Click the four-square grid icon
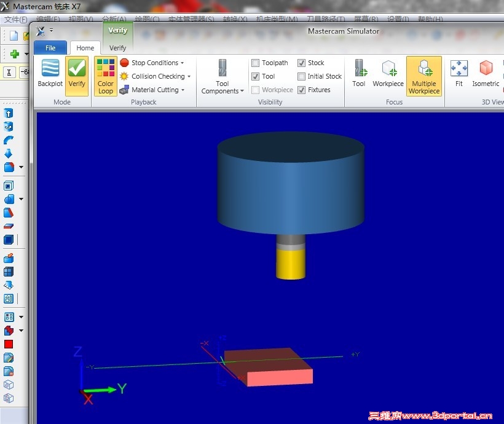 pos(9,317)
